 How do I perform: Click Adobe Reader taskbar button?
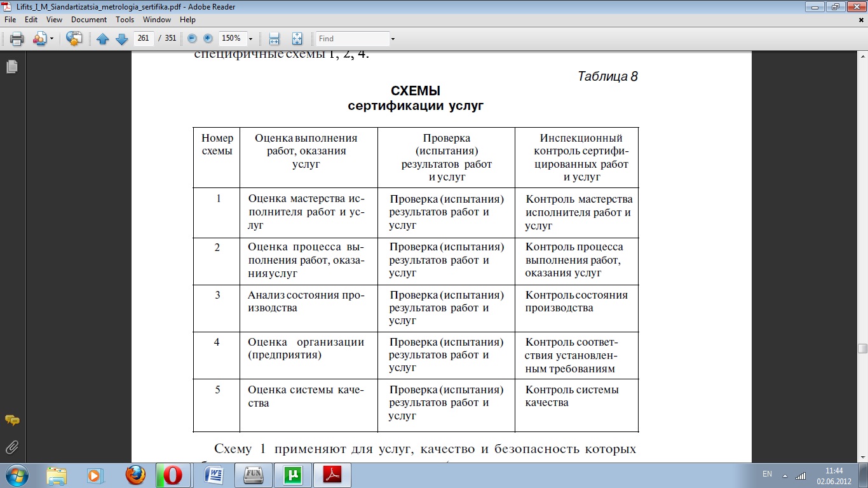click(x=332, y=475)
